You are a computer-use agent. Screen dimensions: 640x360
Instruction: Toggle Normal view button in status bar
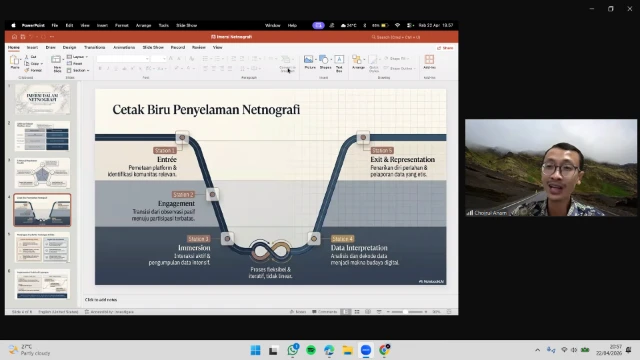pos(346,312)
